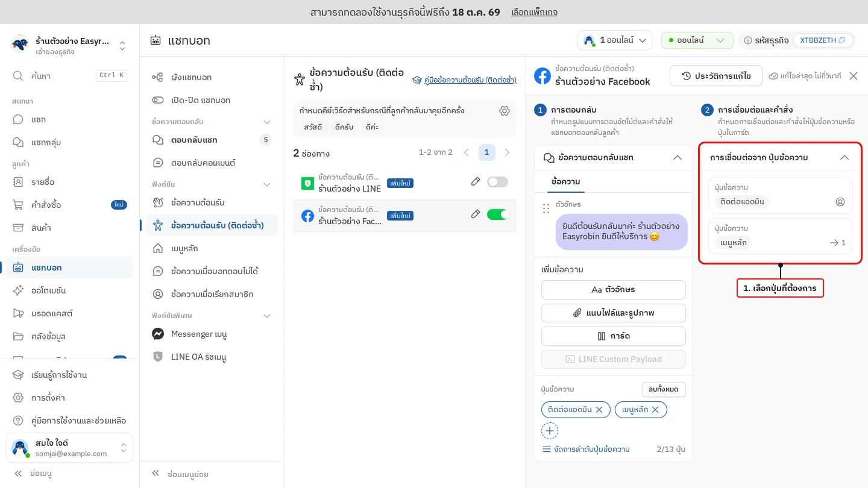The image size is (868, 488).
Task: Open คู่มือข้อความต้อนรับ (ติดต่อซ้ำ) guide link
Action: pyautogui.click(x=464, y=80)
